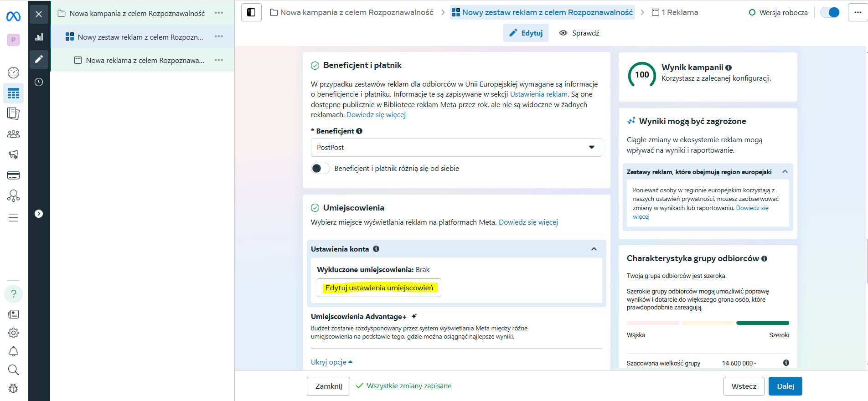Open Billing credit card icon
The image size is (868, 401).
pyautogui.click(x=14, y=175)
